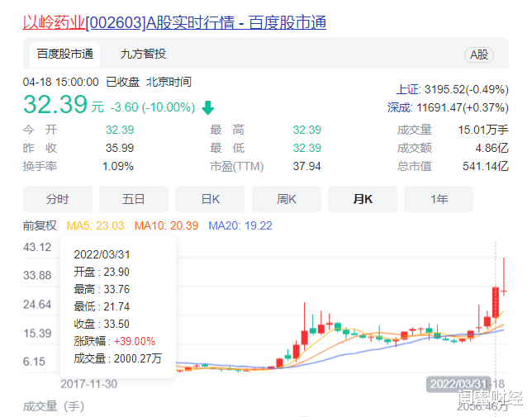532x417 pixels.
Task: Click the MA20: 19.22 indicator
Action: click(x=240, y=225)
